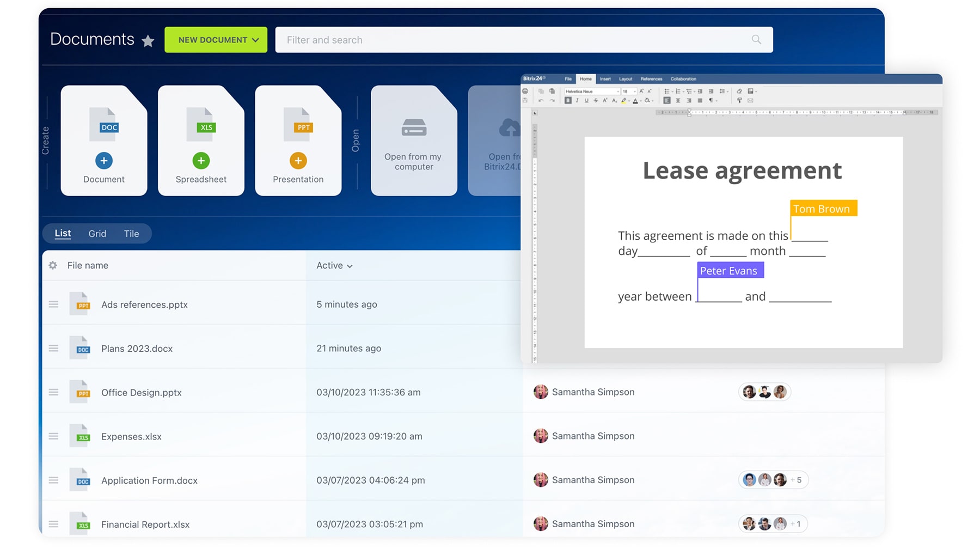Click the orange plus on Presentation tile
This screenshot has height=555, width=980.
point(298,161)
